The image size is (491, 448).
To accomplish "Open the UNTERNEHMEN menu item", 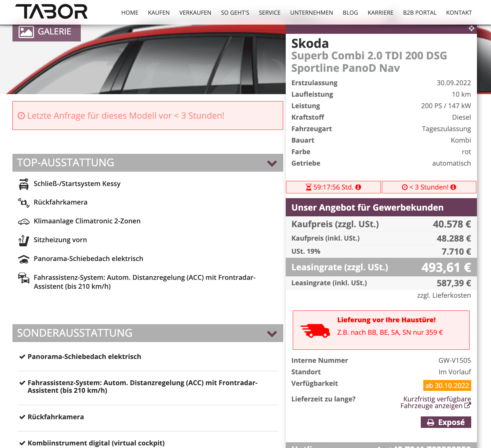I will tap(311, 13).
